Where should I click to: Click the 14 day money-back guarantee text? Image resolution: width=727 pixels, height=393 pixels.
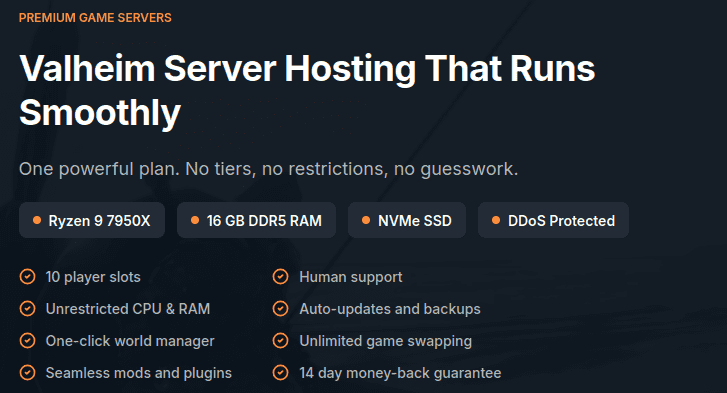[400, 373]
